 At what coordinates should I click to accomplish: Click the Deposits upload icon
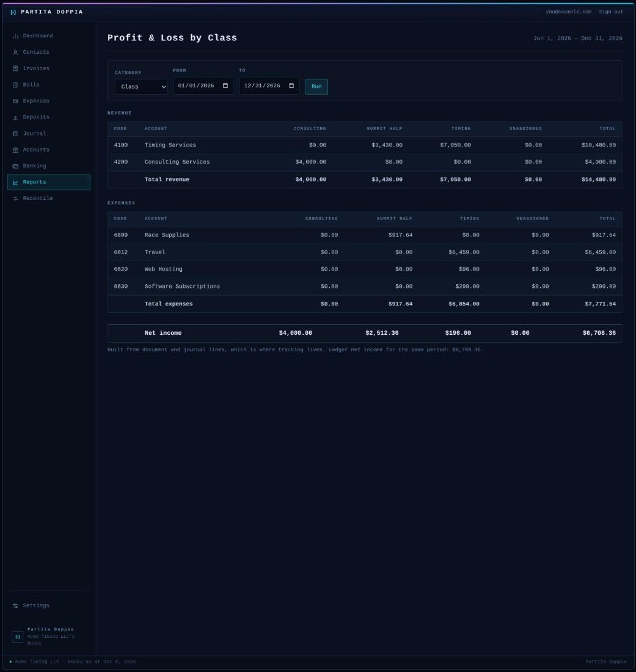click(15, 117)
